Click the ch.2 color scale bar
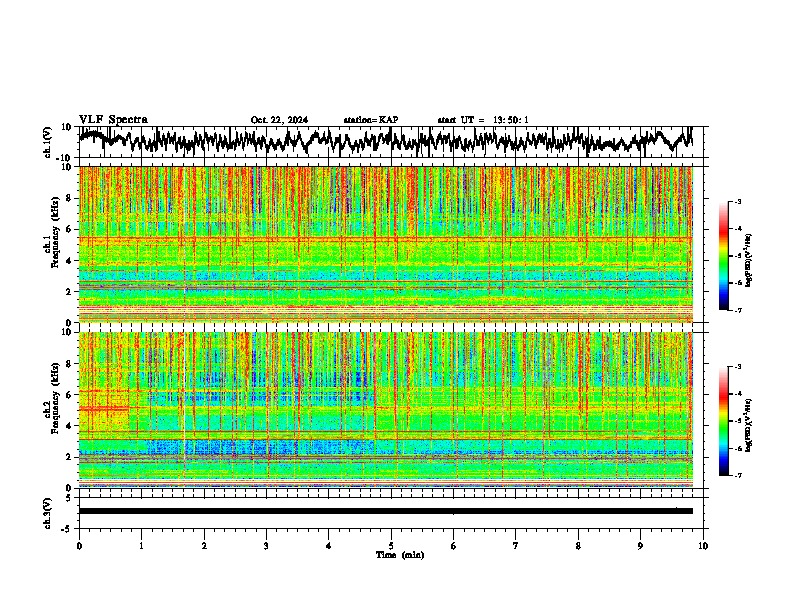Image resolution: width=792 pixels, height=612 pixels. (723, 421)
